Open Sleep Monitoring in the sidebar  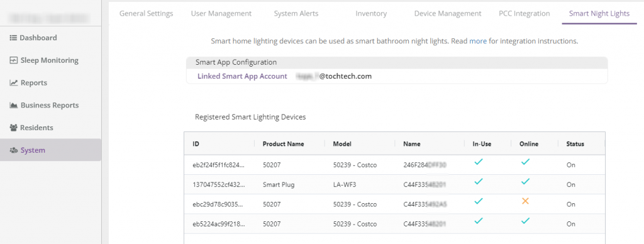(49, 60)
